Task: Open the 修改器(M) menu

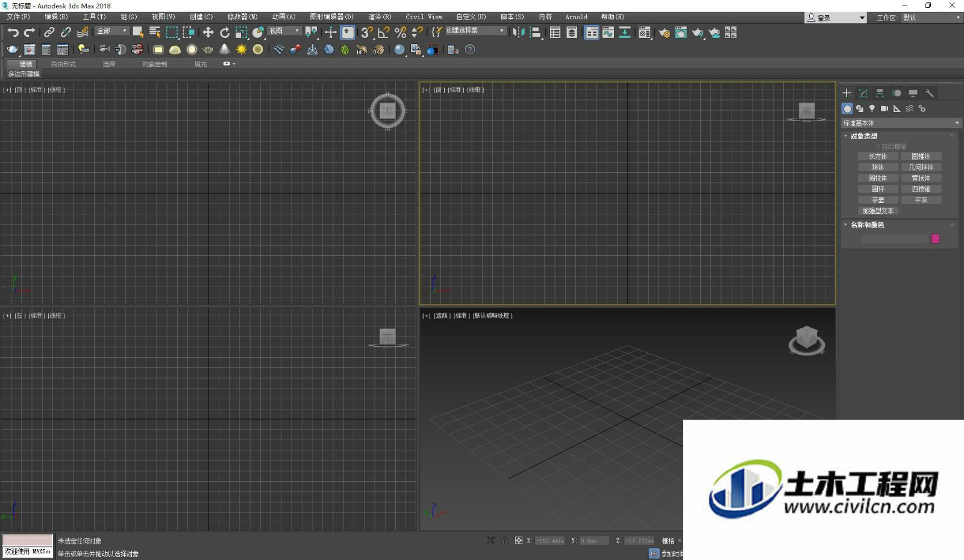Action: pos(242,17)
